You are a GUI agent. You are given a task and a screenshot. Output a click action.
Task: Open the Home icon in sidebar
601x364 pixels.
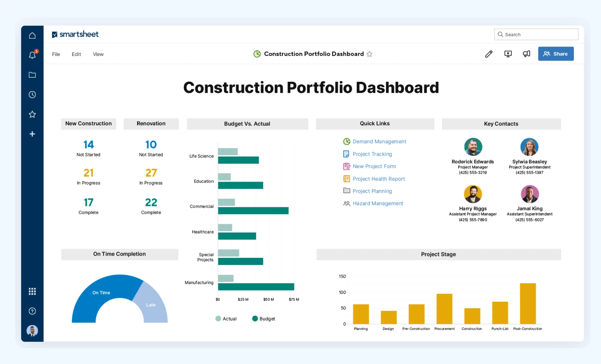(x=32, y=35)
